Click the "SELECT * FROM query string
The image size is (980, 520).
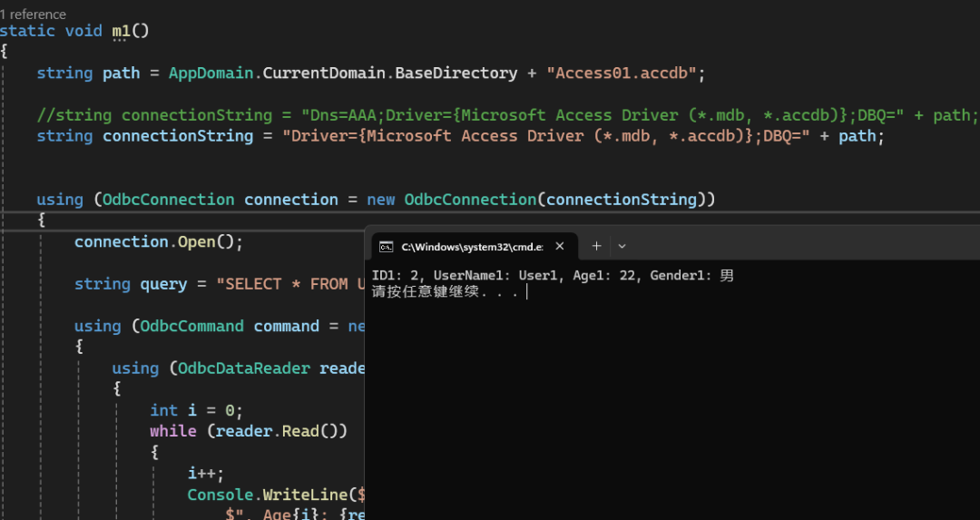[289, 284]
